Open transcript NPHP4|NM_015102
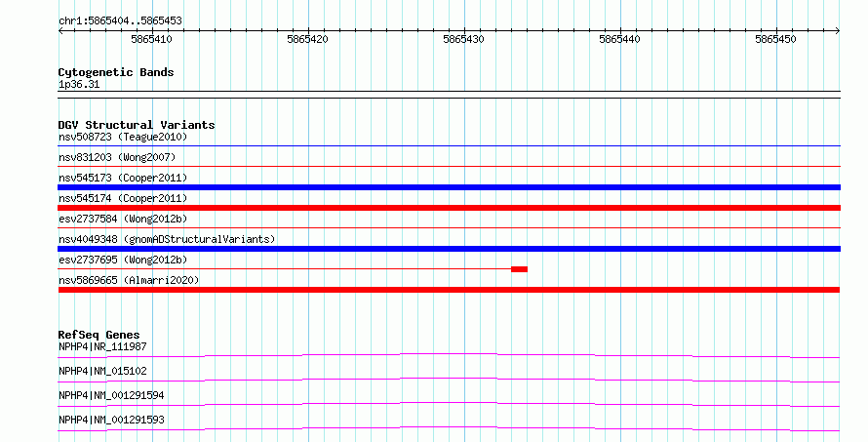Screen dimensions: 868x442 (x=102, y=371)
